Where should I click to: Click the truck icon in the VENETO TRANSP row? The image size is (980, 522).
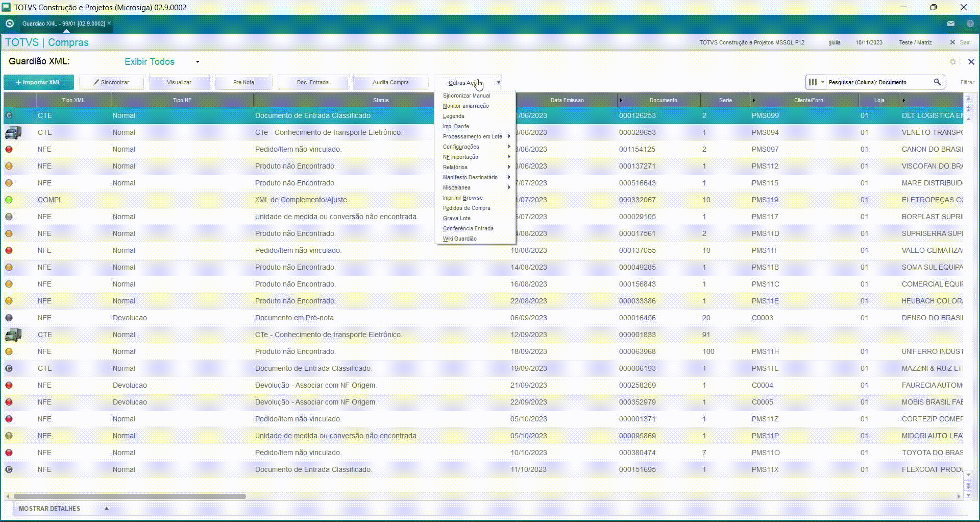coord(13,133)
